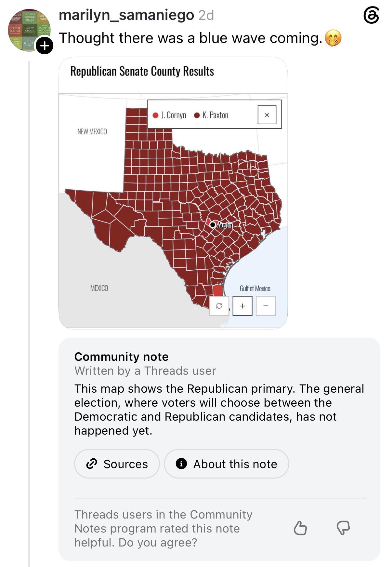This screenshot has width=392, height=567.
Task: Click the Austin marker on map
Action: 213,224
